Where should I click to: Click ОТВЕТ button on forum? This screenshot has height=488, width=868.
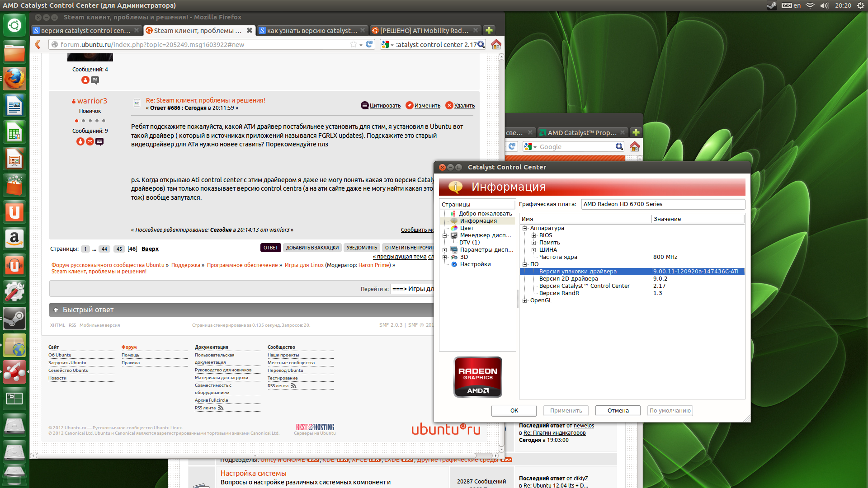click(271, 248)
